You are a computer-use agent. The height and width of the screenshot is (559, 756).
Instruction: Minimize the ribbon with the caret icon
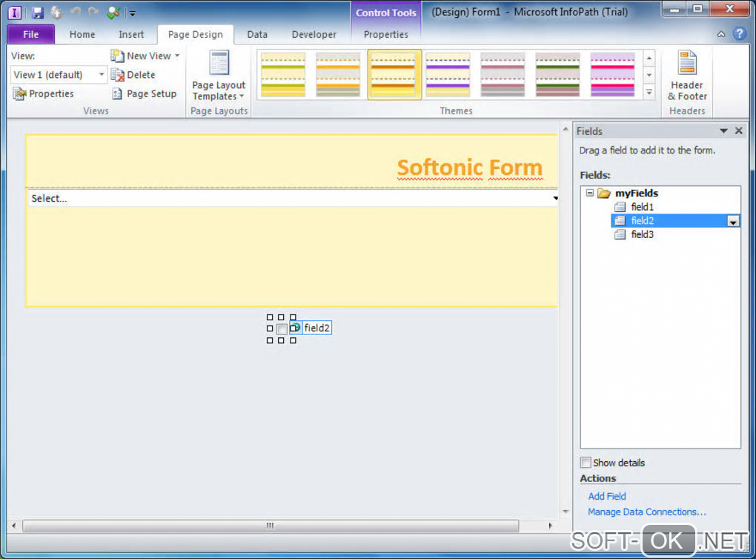coord(721,34)
